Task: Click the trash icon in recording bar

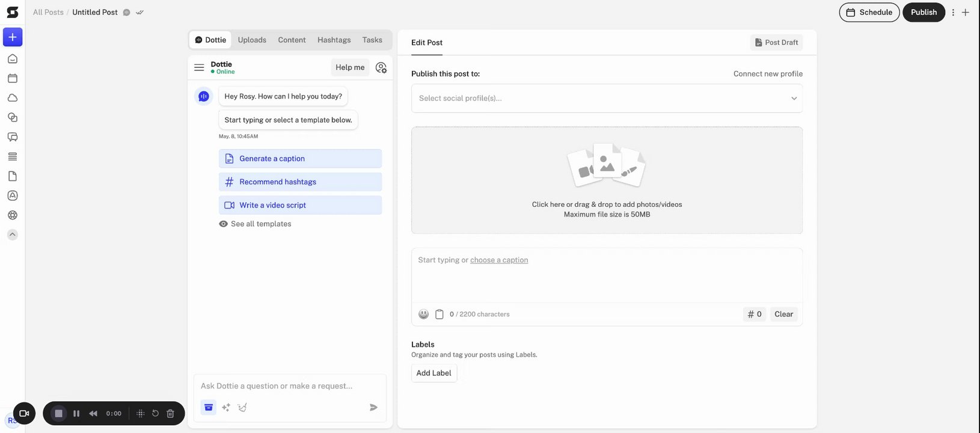Action: pos(170,414)
